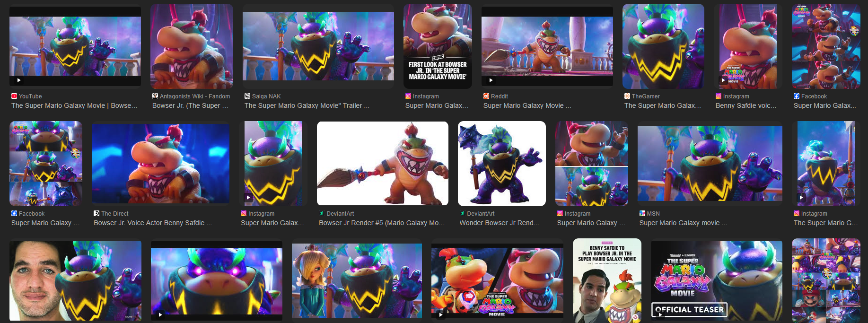Click the MSN favicon

pyautogui.click(x=642, y=213)
